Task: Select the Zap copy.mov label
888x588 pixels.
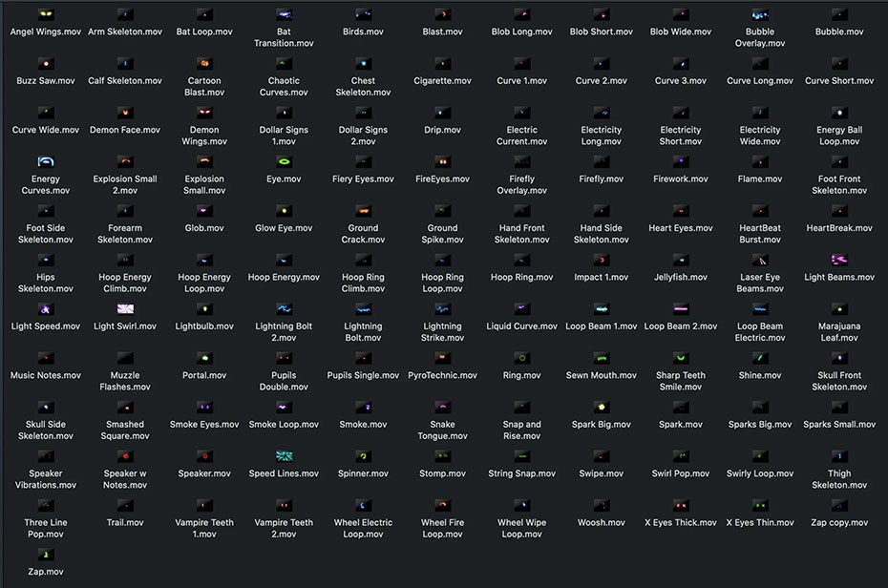Action: pos(839,522)
